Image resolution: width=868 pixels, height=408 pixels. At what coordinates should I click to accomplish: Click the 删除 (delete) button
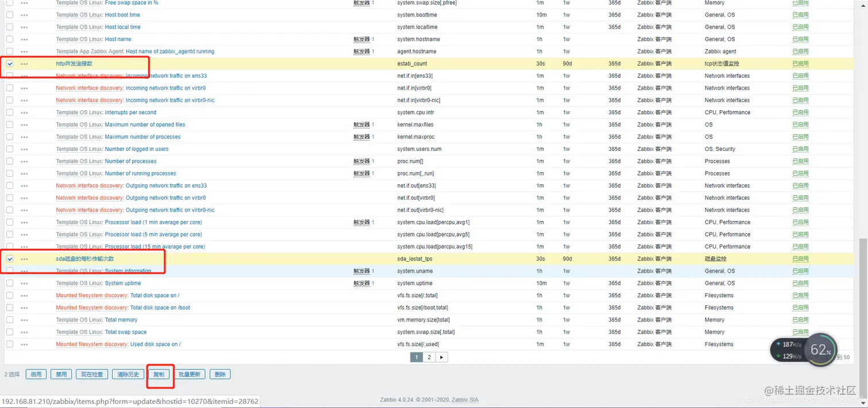click(x=220, y=374)
